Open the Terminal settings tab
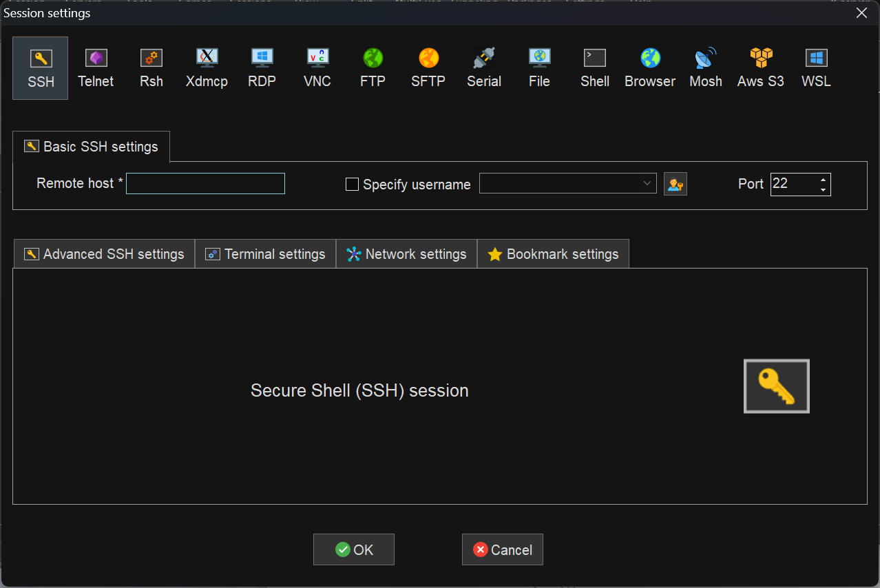Viewport: 880px width, 588px height. [x=265, y=254]
